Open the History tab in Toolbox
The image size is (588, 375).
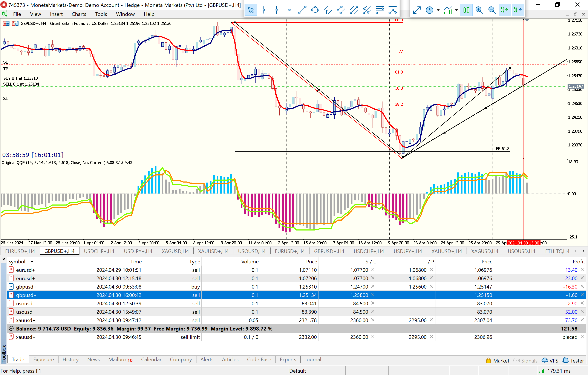coord(70,359)
